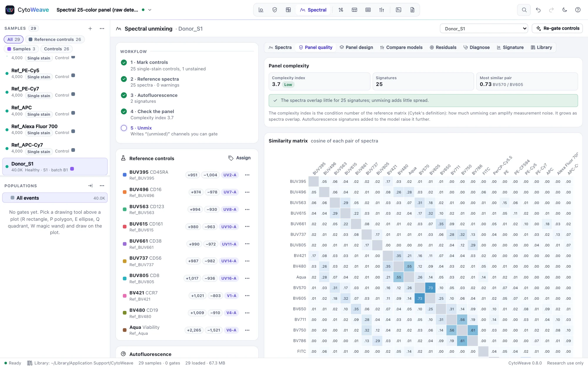588x368 pixels.
Task: Open the Residuals tab
Action: pyautogui.click(x=443, y=47)
